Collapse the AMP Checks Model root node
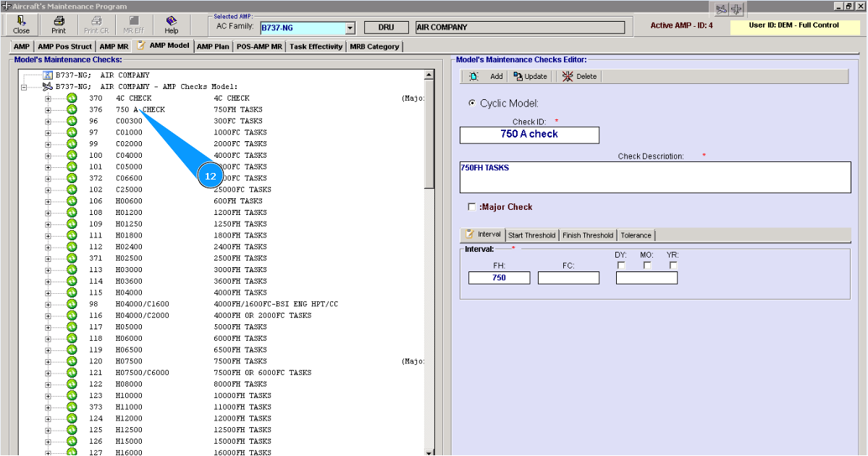Viewport: 868px width, 456px height. coord(24,87)
